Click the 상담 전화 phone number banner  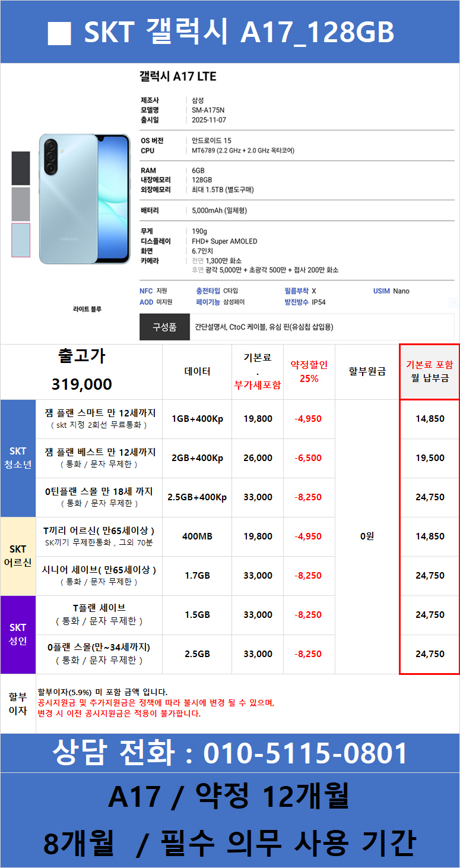tap(230, 753)
